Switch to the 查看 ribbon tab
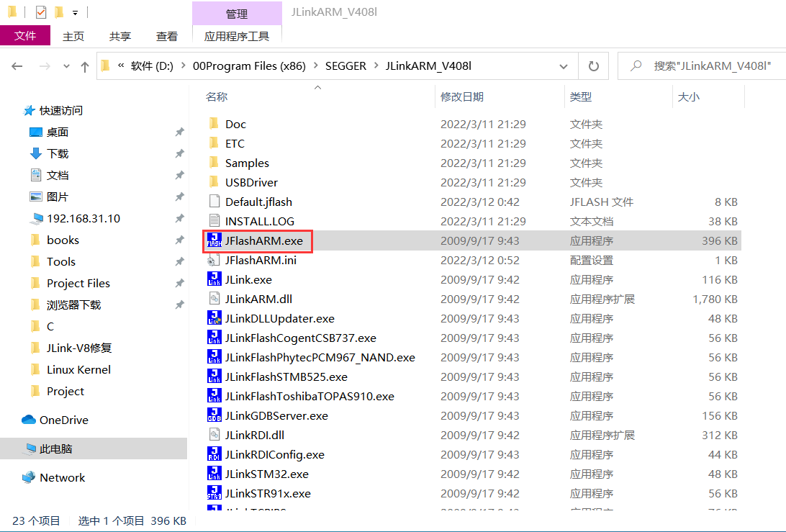The image size is (786, 532). pyautogui.click(x=167, y=36)
